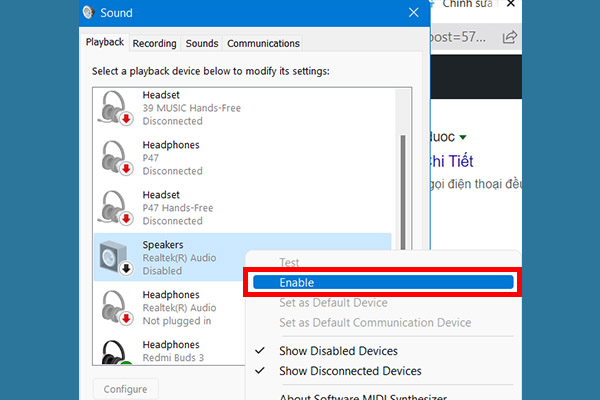
Task: Open the 'hi Tiết' link in browser
Action: click(452, 161)
